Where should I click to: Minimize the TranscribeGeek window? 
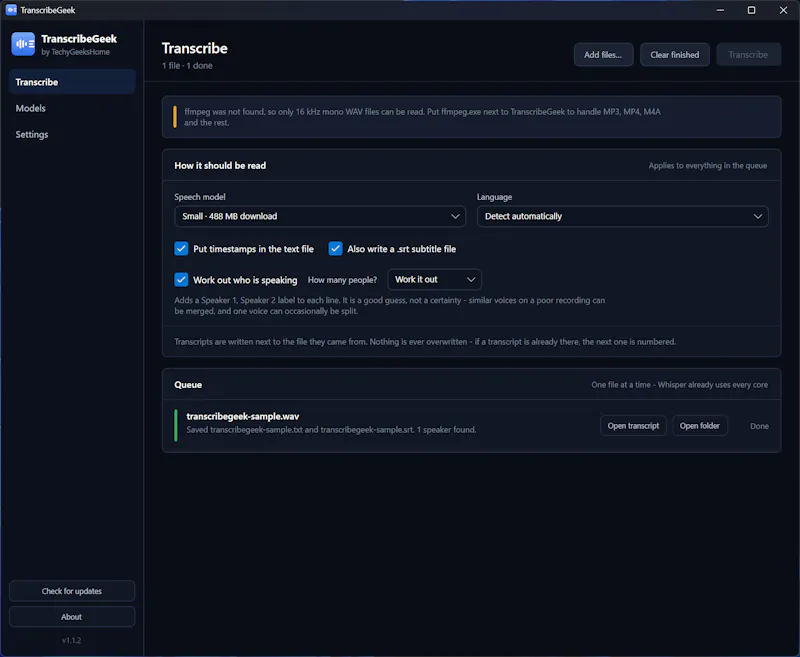click(720, 10)
